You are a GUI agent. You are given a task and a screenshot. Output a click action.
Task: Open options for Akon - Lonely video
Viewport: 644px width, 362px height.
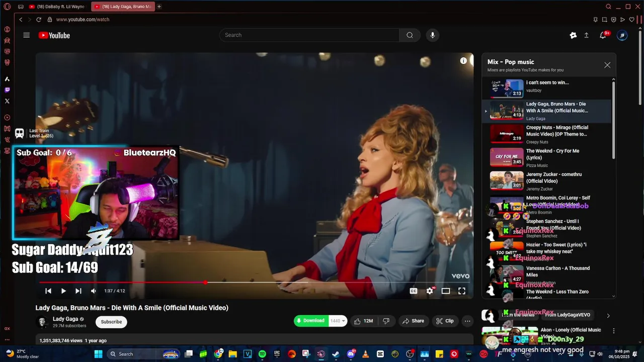tap(614, 331)
